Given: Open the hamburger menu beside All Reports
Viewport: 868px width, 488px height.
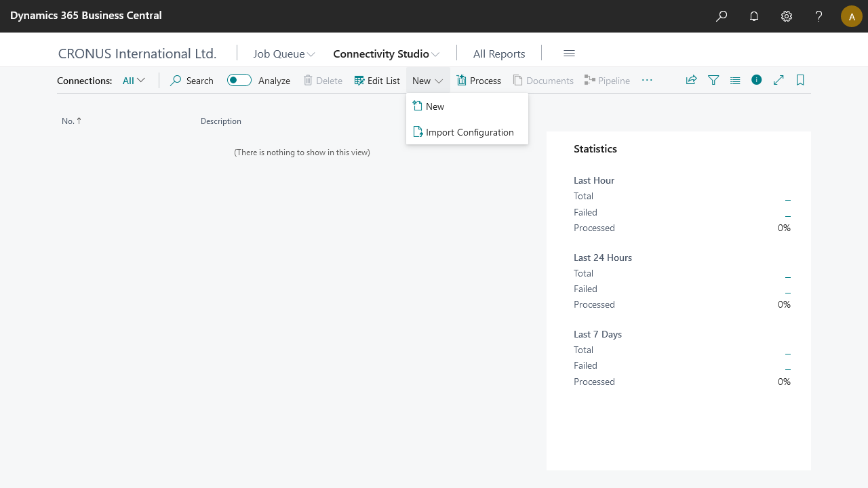Looking at the screenshot, I should (x=570, y=54).
